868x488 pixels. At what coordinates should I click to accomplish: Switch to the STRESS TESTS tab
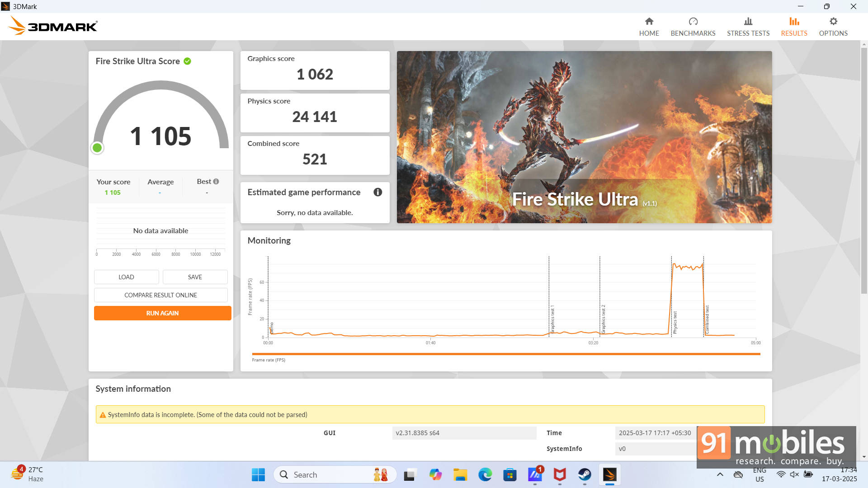pos(748,27)
